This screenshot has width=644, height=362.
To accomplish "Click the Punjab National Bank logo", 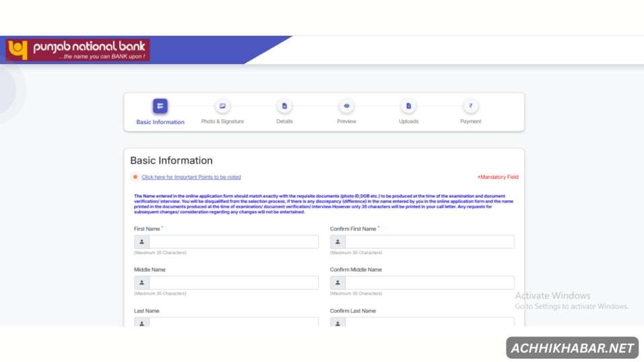I will [x=77, y=50].
